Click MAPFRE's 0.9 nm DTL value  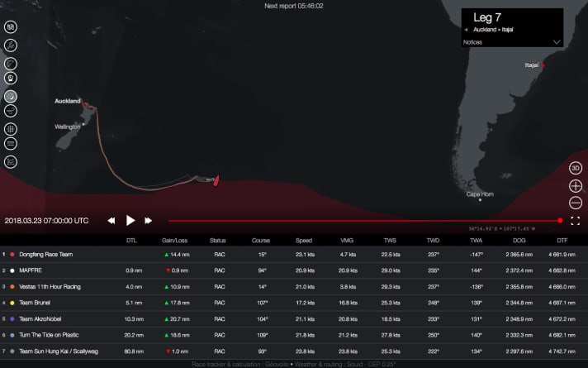(x=134, y=270)
